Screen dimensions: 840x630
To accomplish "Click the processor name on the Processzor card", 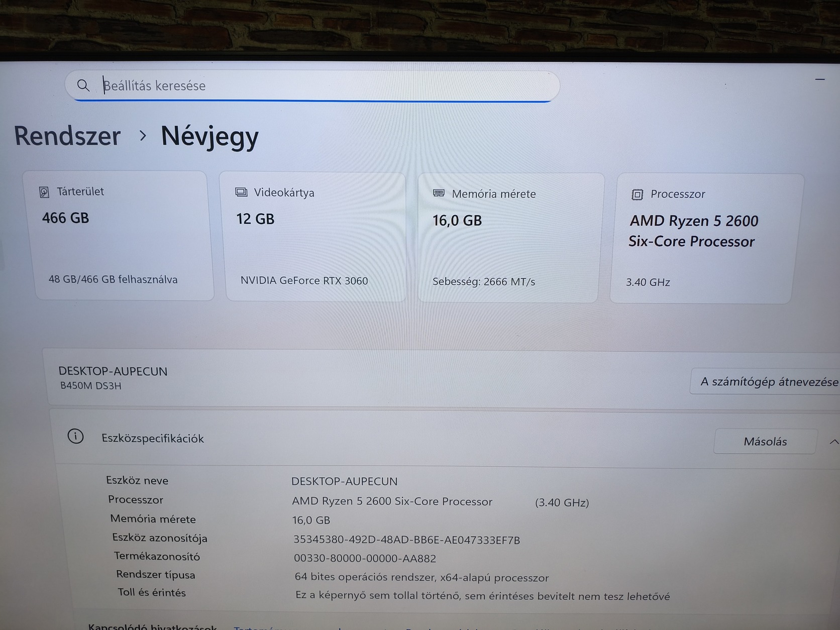I will tap(693, 231).
